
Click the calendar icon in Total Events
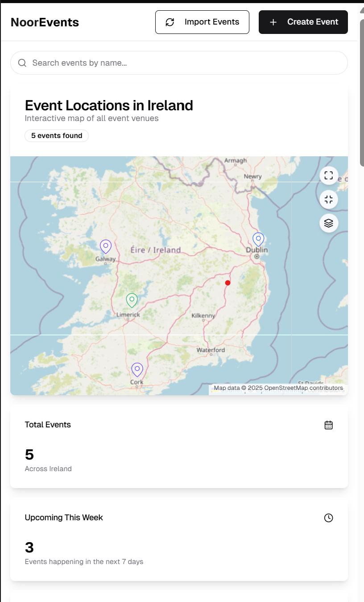[x=329, y=425]
